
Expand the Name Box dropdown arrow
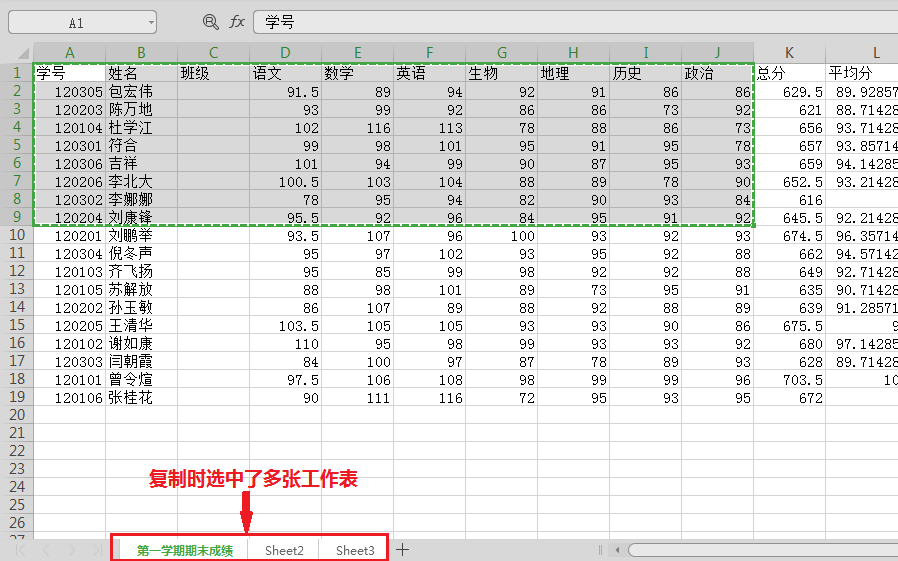tap(151, 23)
